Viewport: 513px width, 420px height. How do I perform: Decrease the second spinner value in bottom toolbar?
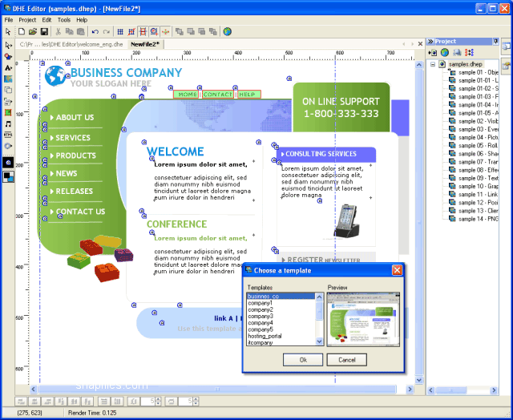pyautogui.click(x=196, y=404)
